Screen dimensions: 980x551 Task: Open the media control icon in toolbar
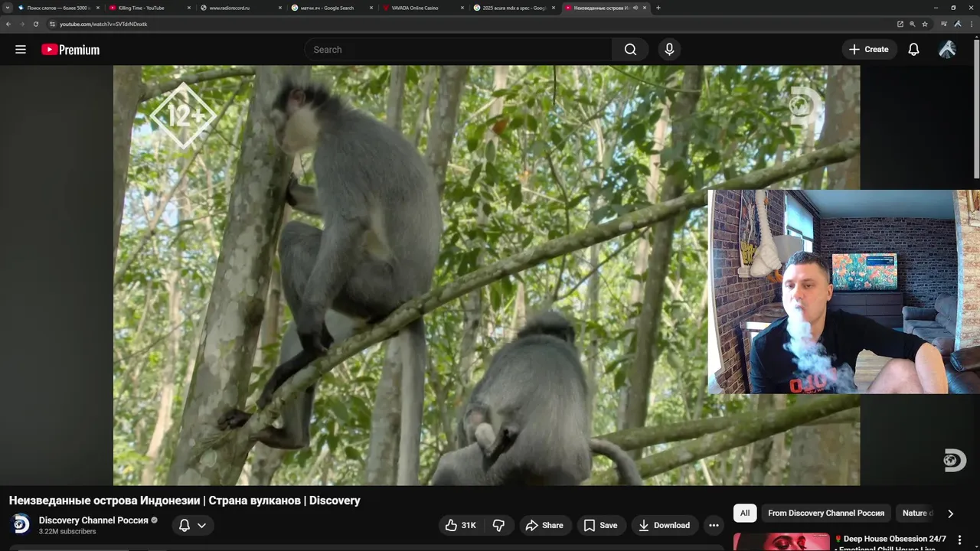coord(945,24)
